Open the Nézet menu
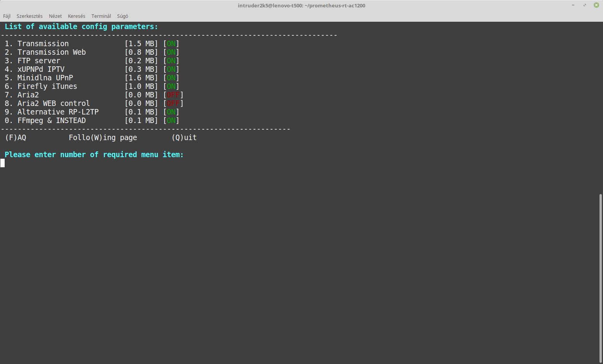The width and height of the screenshot is (603, 364). pos(55,16)
